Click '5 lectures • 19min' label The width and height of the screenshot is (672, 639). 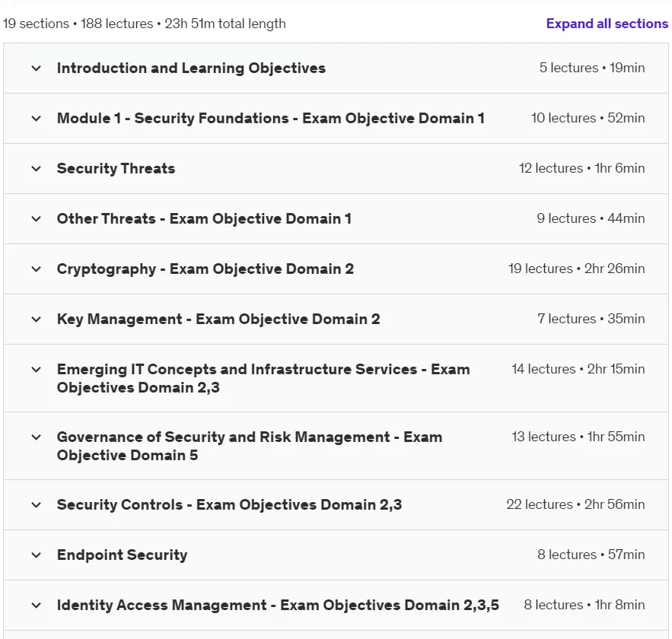click(592, 68)
